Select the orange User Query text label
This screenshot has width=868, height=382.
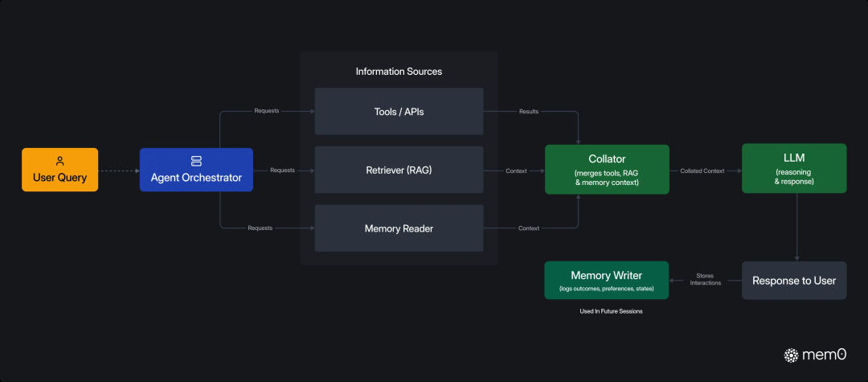coord(59,178)
